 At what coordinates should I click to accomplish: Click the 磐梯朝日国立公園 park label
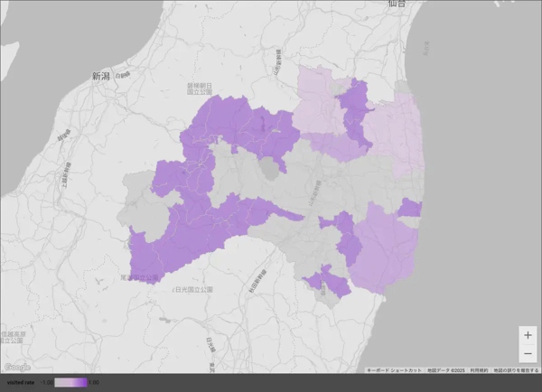[198, 88]
